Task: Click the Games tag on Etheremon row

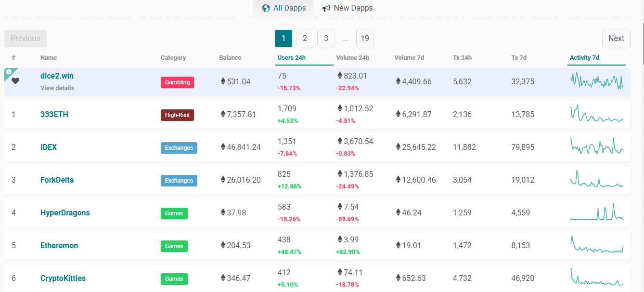Action: [x=174, y=246]
